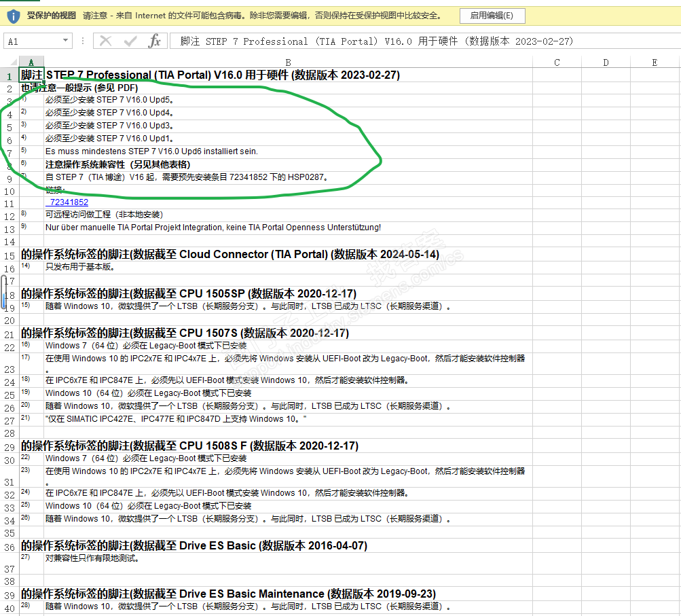Click the Enable Editing (启用编辑) button
The width and height of the screenshot is (681, 616).
click(492, 16)
